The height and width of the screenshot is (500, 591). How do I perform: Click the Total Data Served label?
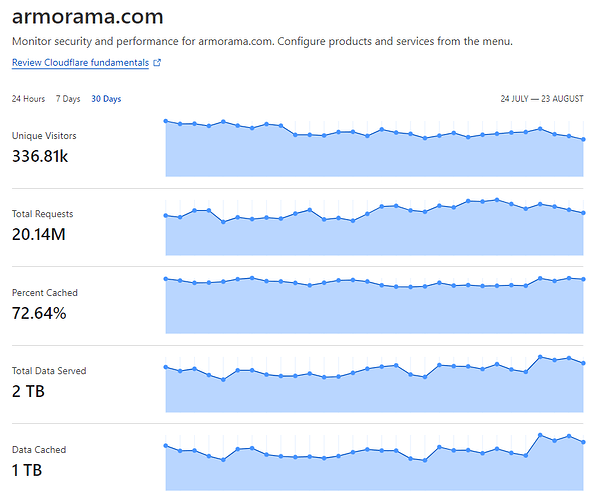[49, 371]
